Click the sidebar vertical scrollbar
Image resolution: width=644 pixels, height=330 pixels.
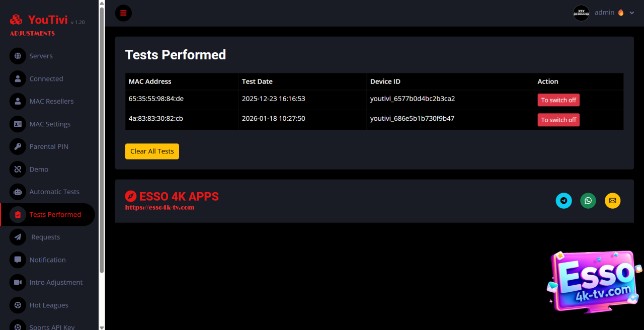click(102, 141)
